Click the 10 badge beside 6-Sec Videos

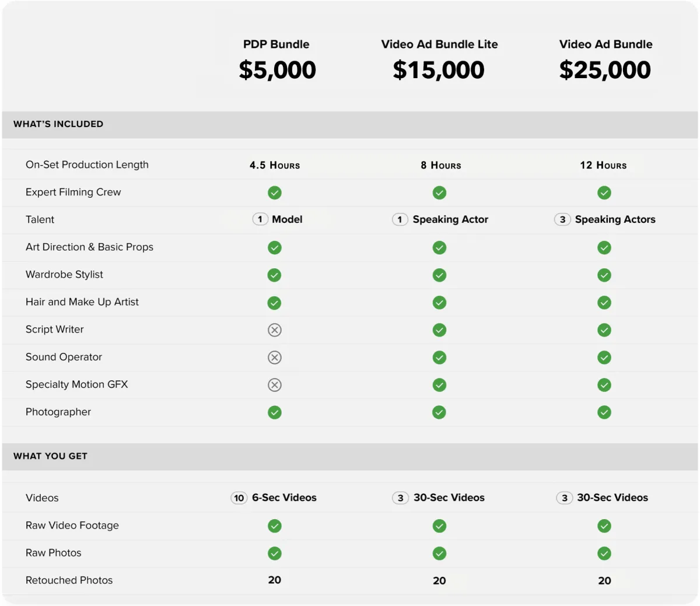239,498
